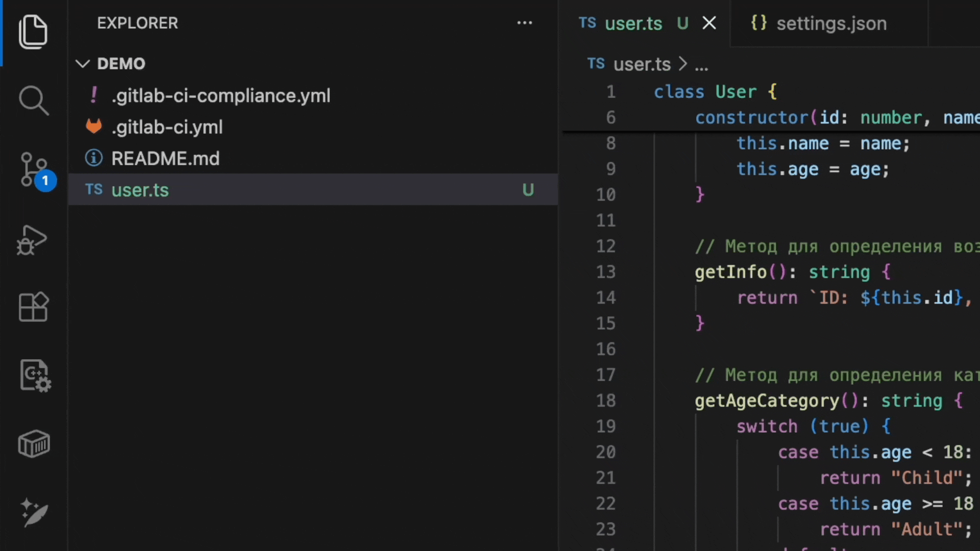Click the blue badge on Source Control icon
980x551 pixels.
(x=45, y=181)
